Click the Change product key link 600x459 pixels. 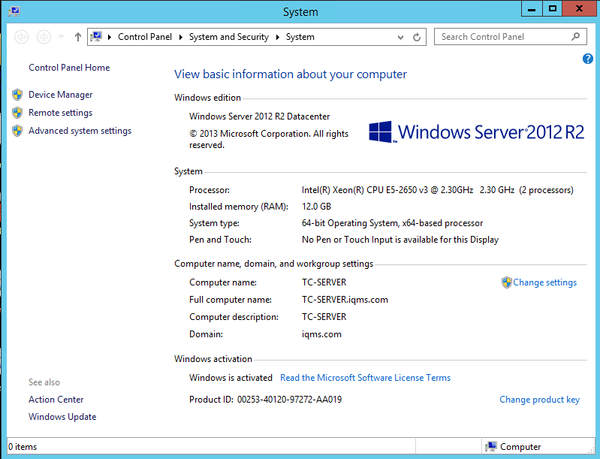coord(539,400)
